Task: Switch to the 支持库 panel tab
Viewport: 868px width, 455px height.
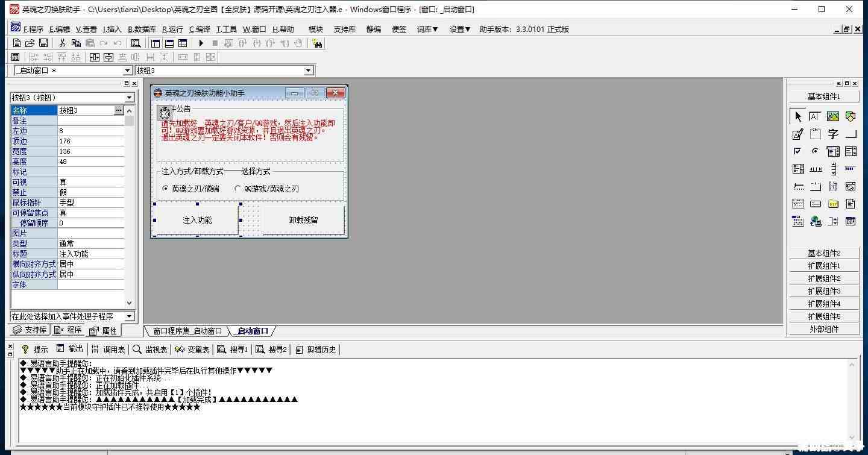Action: coord(30,330)
